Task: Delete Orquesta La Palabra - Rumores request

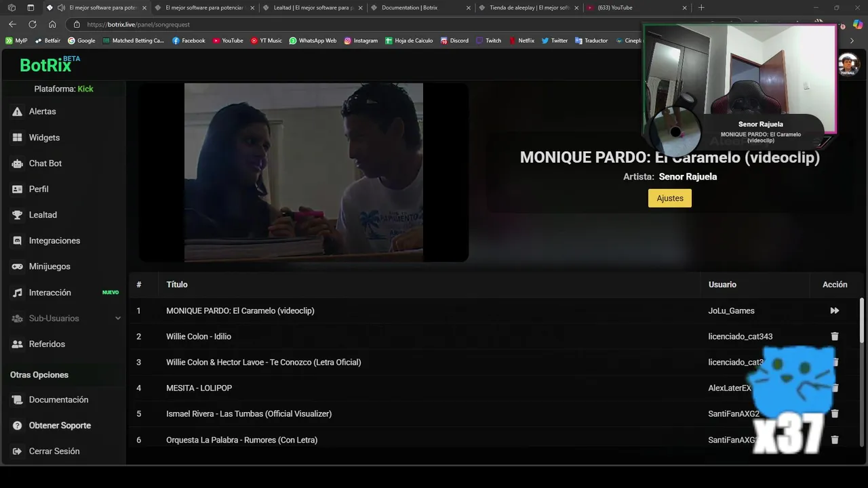Action: (x=835, y=440)
